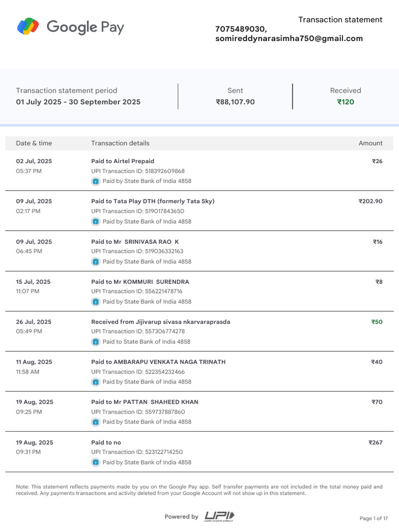Image resolution: width=399 pixels, height=532 pixels.
Task: Click SBI bank icon in KOMMURI SURENDRA row
Action: coord(96,302)
